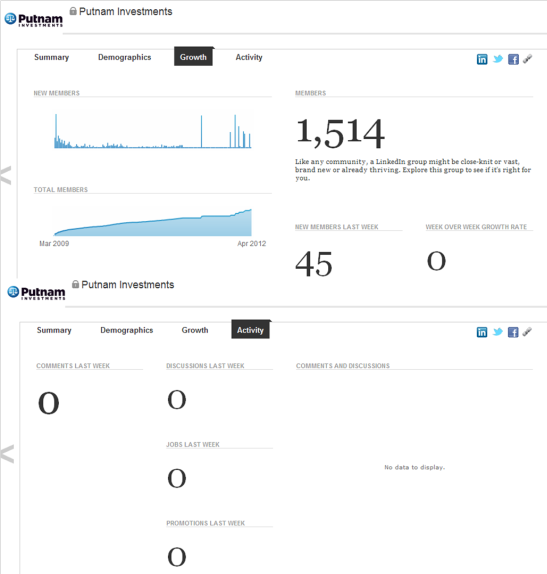Copy link icon in the Activity panel
The height and width of the screenshot is (574, 547).
(527, 332)
